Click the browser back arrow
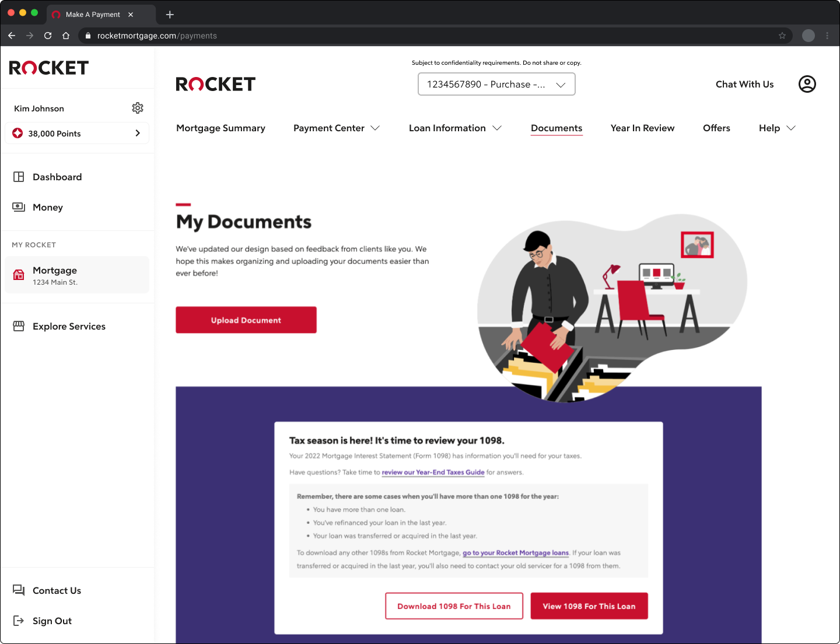The width and height of the screenshot is (840, 644). [12, 36]
